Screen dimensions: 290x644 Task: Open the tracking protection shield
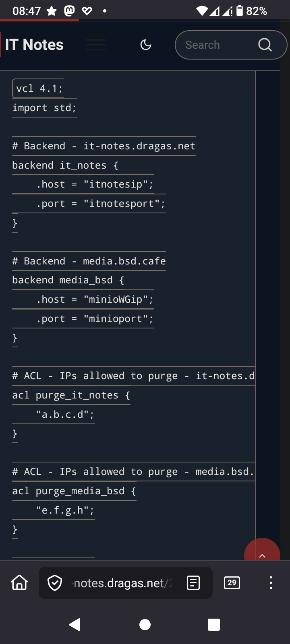pyautogui.click(x=55, y=582)
